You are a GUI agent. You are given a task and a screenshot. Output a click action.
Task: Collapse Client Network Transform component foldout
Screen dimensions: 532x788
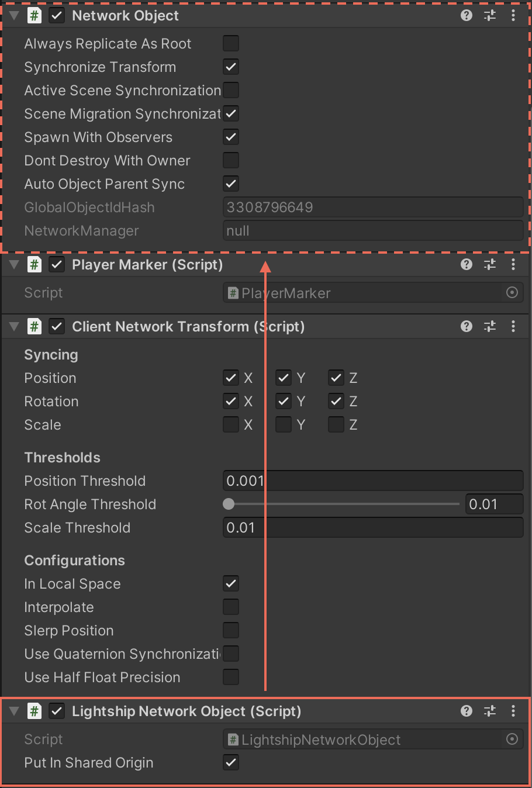15,327
